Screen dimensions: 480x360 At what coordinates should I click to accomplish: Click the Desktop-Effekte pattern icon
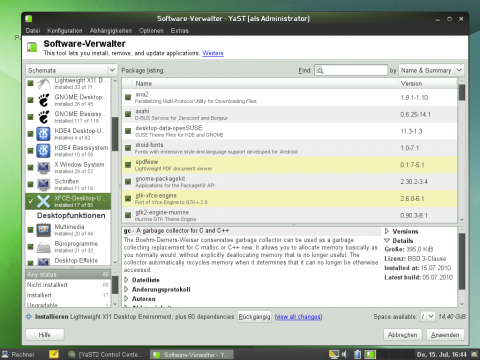pos(44,262)
